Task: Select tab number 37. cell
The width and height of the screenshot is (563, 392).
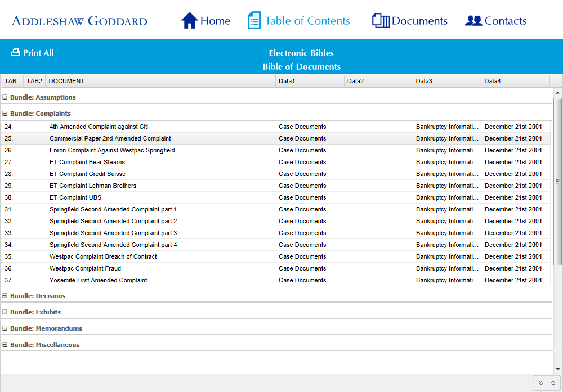Action: tap(8, 281)
